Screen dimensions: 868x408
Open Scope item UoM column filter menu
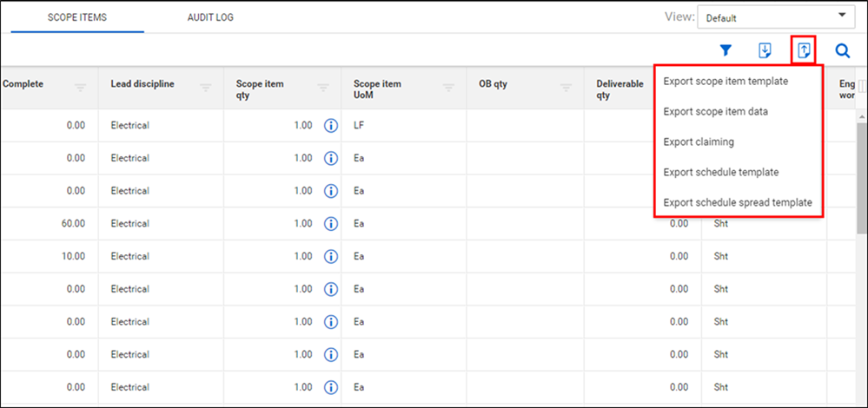click(x=449, y=87)
